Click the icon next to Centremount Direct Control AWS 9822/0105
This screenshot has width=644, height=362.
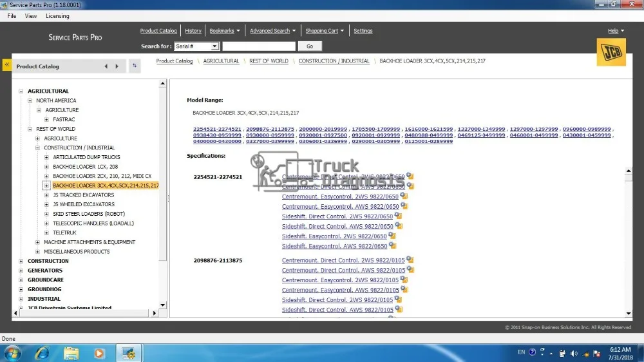pos(410,269)
